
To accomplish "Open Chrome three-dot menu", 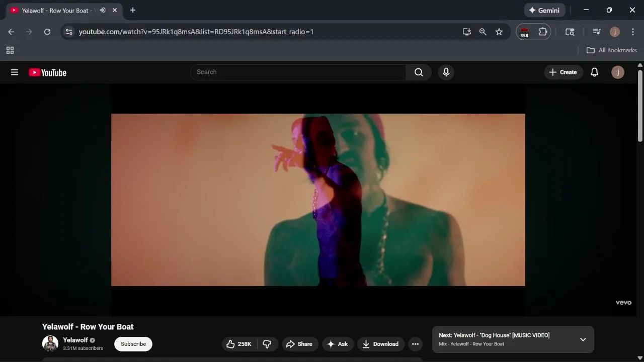I will click(x=633, y=32).
